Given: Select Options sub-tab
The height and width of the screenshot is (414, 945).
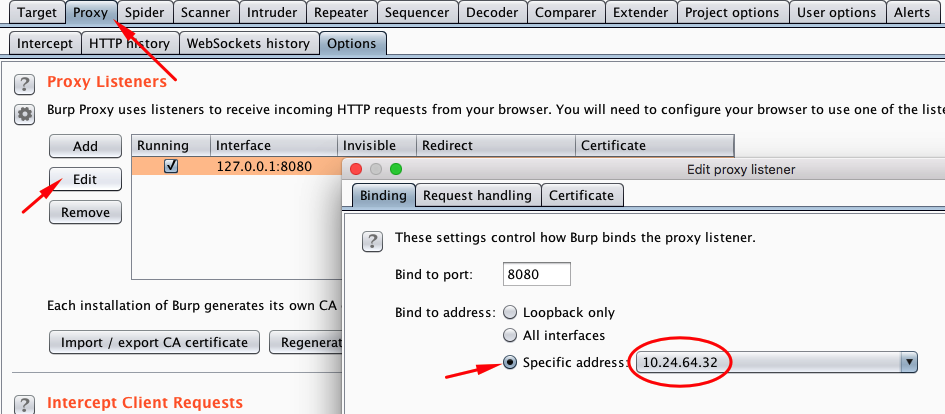Looking at the screenshot, I should tap(352, 43).
